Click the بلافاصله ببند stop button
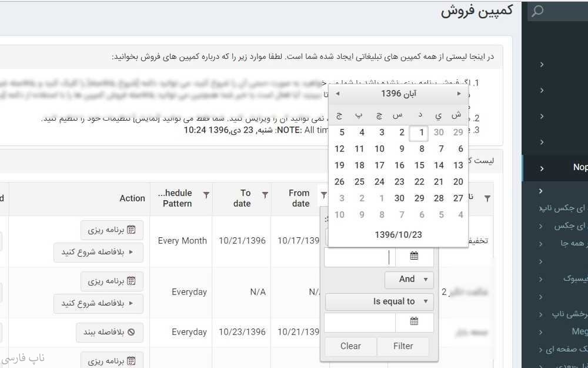This screenshot has height=368, width=588. tap(109, 332)
